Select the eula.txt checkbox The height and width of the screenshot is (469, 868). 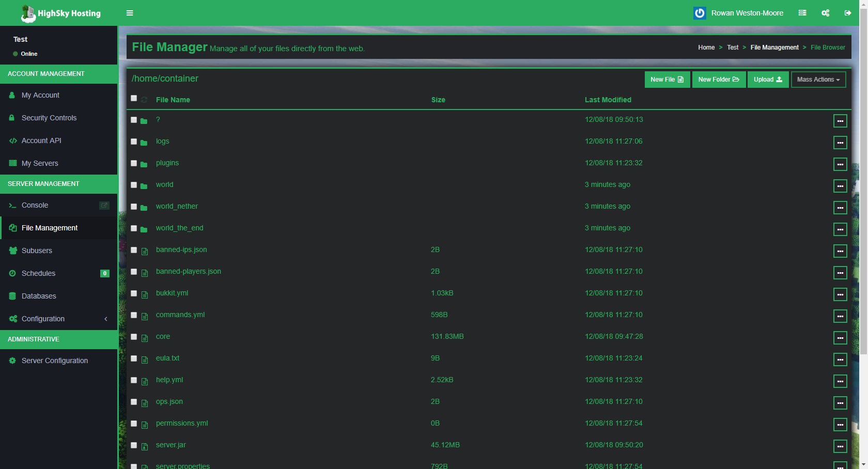tap(134, 358)
